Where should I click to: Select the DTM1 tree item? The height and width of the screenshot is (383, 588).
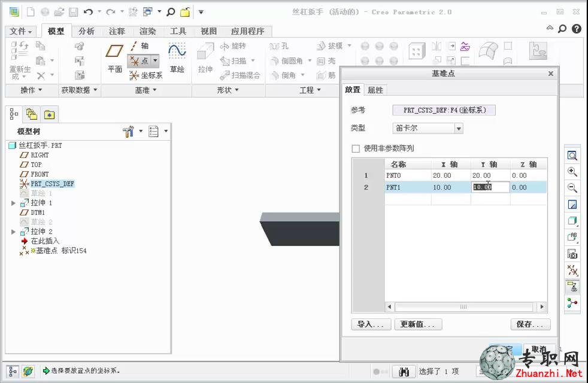coord(38,212)
